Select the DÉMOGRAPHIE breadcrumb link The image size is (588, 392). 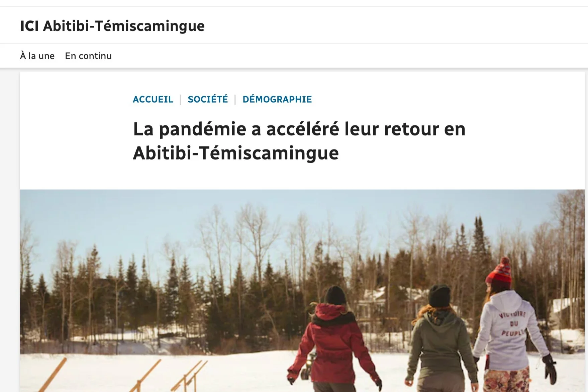tap(277, 99)
